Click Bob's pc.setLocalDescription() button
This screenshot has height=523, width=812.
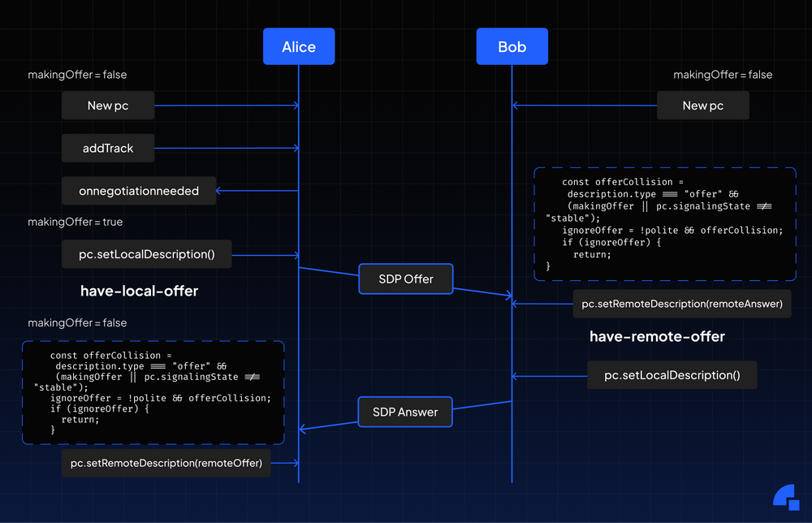[x=672, y=374]
